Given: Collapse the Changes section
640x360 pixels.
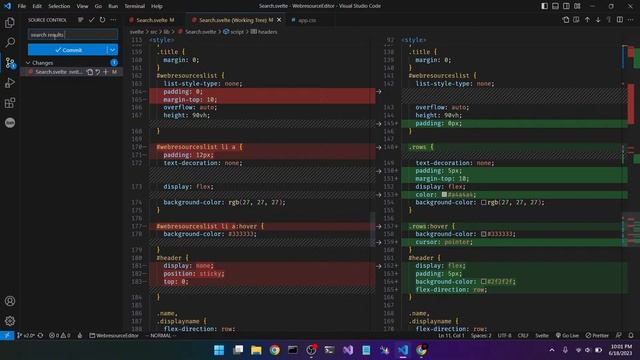Looking at the screenshot, I should click(x=28, y=63).
